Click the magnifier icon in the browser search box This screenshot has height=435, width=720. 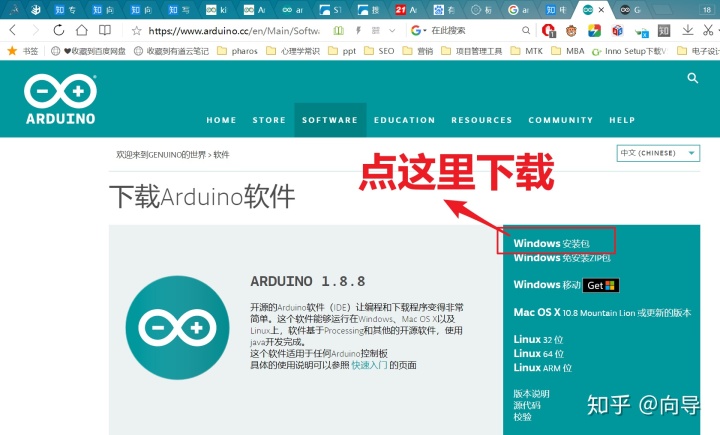(x=526, y=31)
